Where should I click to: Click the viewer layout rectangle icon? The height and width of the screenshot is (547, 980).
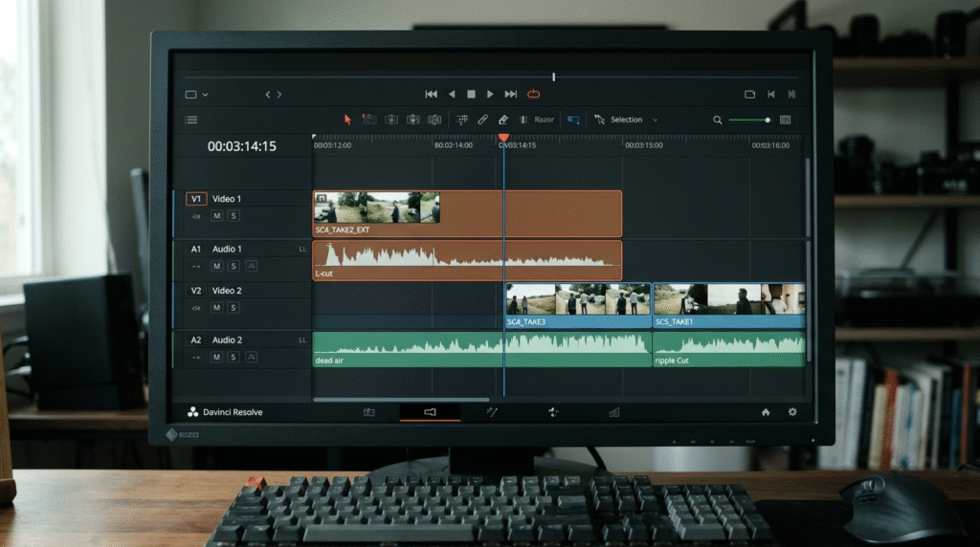tap(191, 95)
